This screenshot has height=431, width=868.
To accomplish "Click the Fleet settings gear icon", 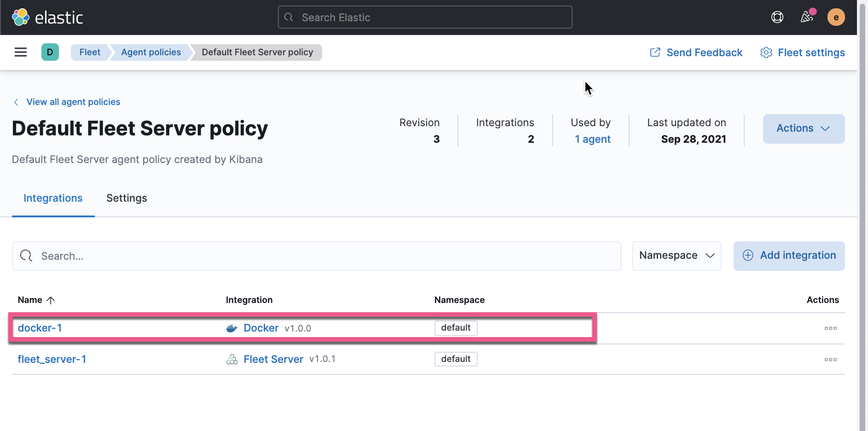I will click(765, 52).
